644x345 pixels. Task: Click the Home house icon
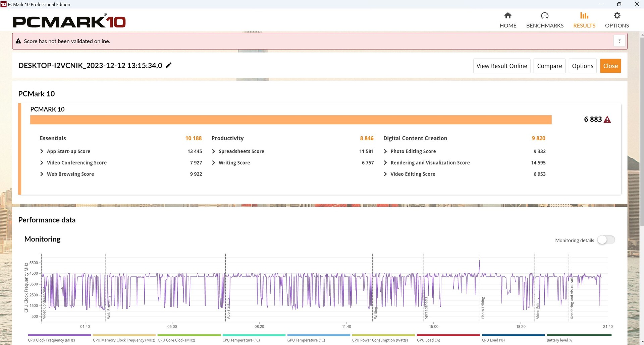[x=508, y=15]
